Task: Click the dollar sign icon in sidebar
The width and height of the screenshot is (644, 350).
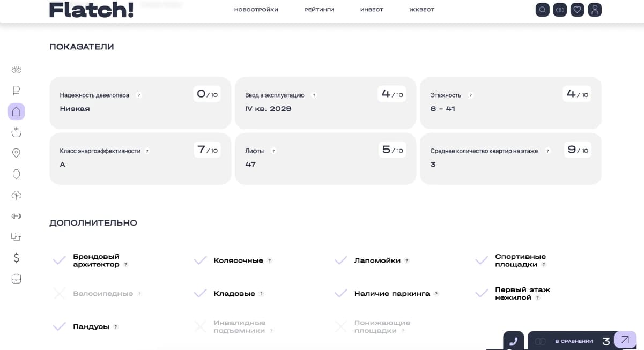Action: [17, 258]
